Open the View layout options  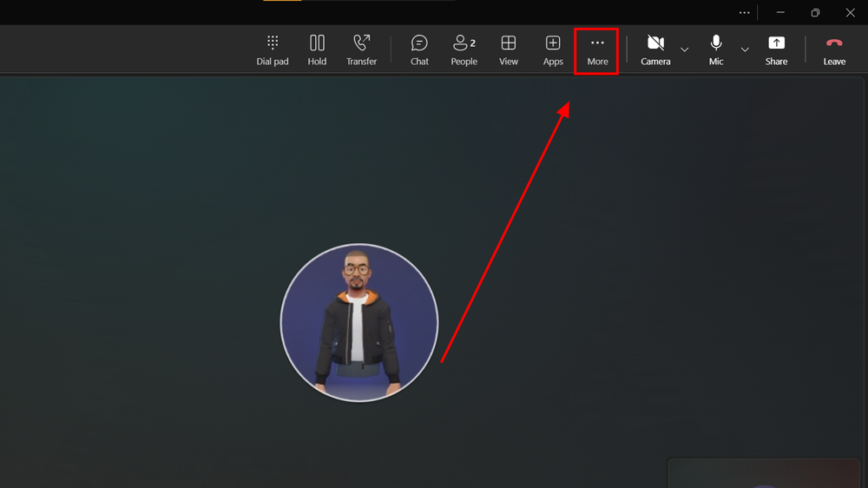509,49
